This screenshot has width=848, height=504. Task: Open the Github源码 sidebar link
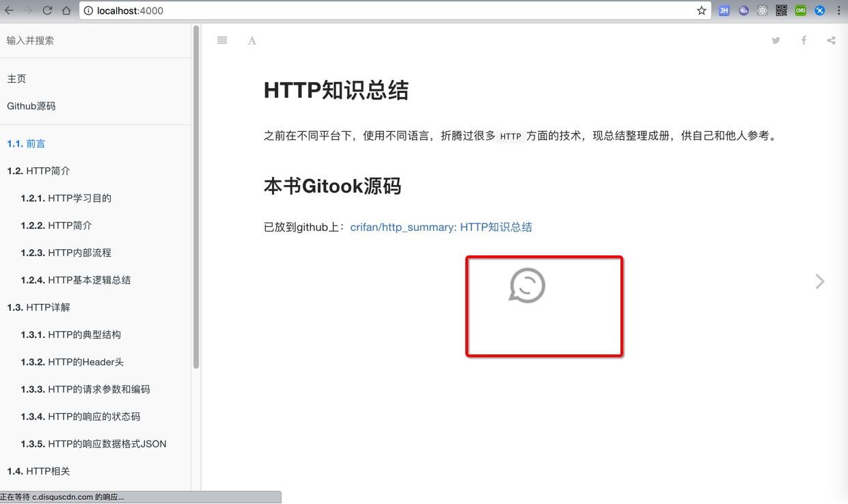31,106
